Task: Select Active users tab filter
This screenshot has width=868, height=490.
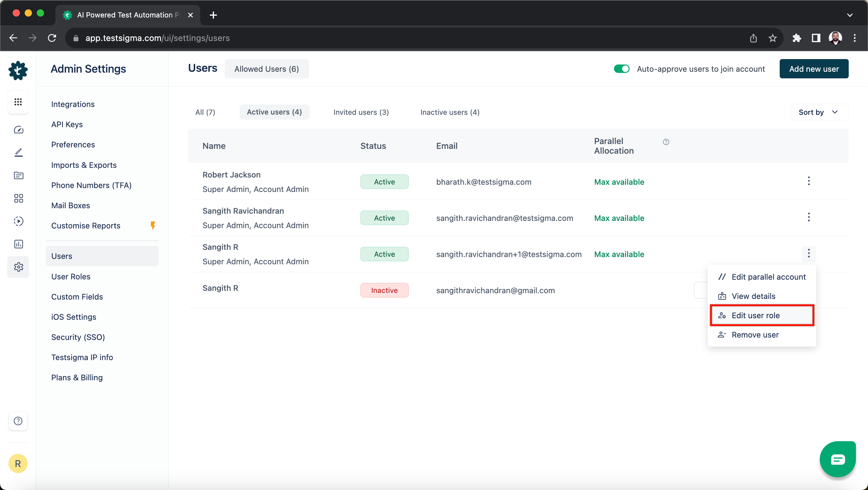Action: coord(274,112)
